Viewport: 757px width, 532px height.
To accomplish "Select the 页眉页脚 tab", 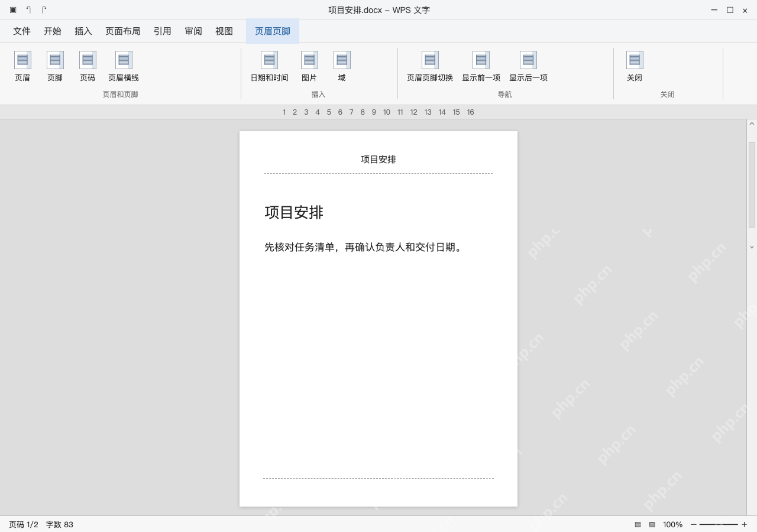I will pos(273,31).
